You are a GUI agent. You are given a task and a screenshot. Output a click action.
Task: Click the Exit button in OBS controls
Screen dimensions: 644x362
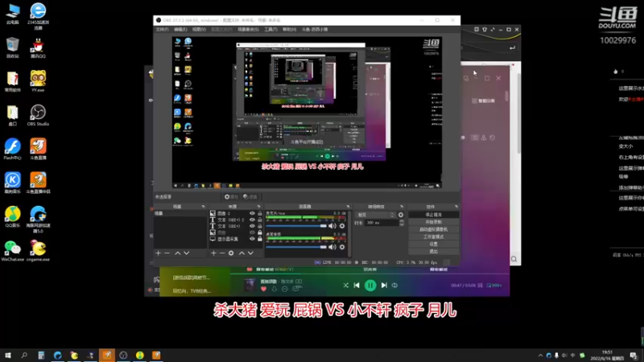tap(434, 251)
